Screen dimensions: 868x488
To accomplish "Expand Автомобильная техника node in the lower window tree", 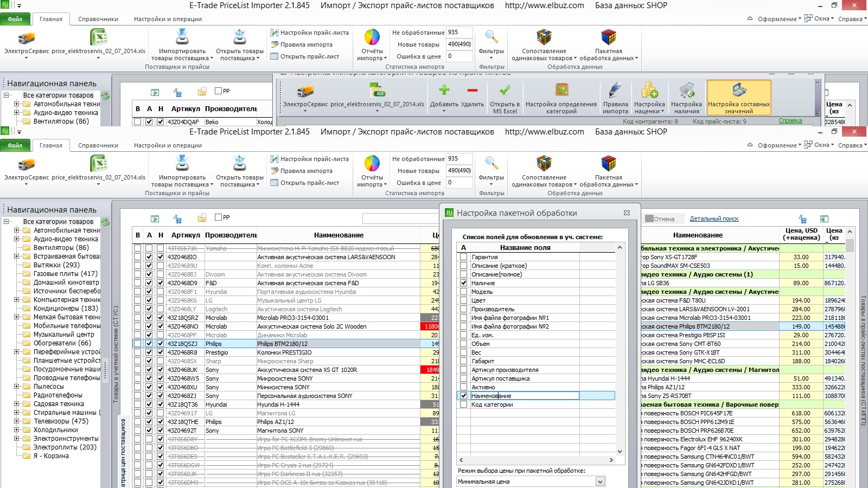I will pyautogui.click(x=16, y=230).
